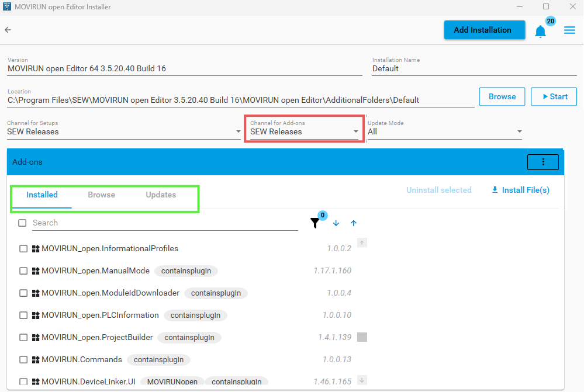Tick the MOVIRUN_open.ManualMode checkbox
584x392 pixels.
pos(23,271)
